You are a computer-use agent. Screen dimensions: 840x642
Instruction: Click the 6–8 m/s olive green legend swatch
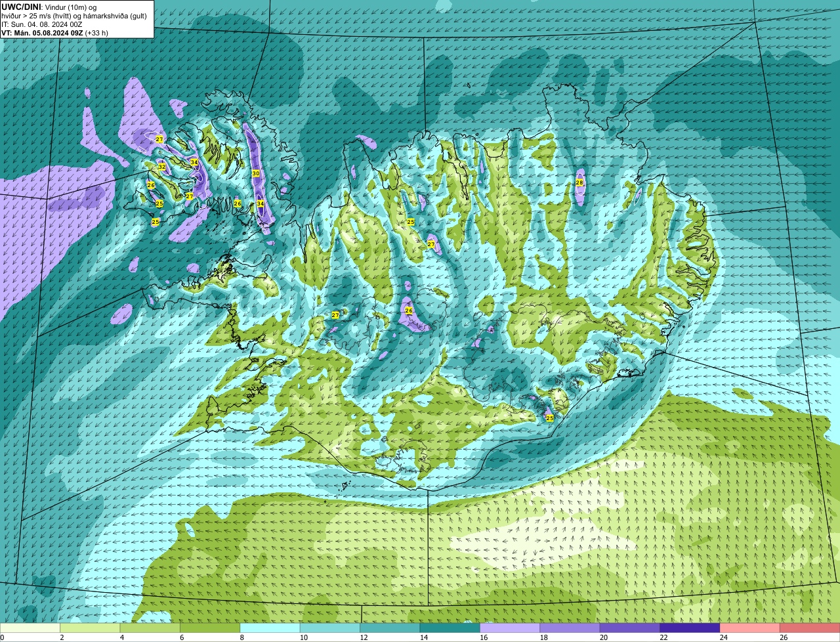[210, 628]
